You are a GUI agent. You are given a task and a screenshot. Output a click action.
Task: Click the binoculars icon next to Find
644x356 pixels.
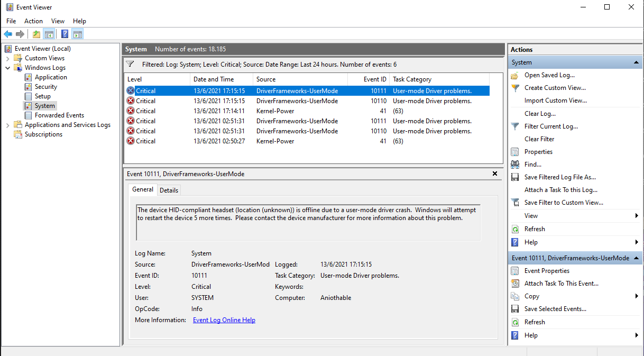(x=515, y=165)
